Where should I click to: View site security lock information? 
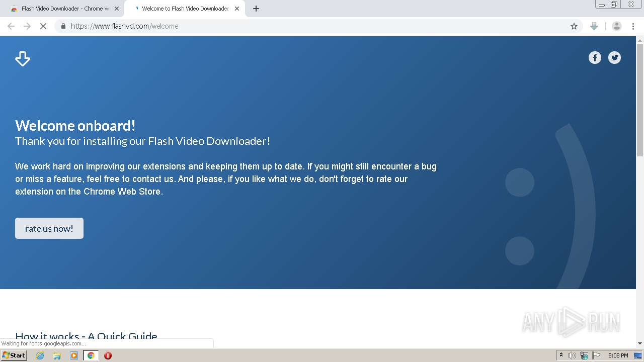63,26
